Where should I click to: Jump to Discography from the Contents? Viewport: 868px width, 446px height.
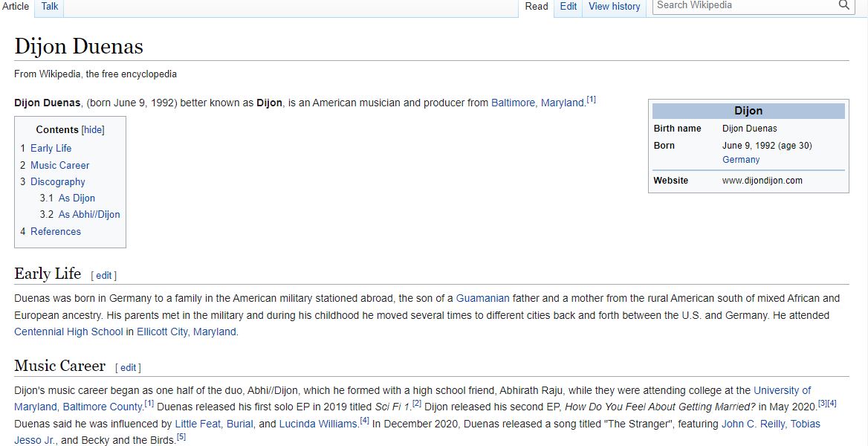click(x=58, y=181)
